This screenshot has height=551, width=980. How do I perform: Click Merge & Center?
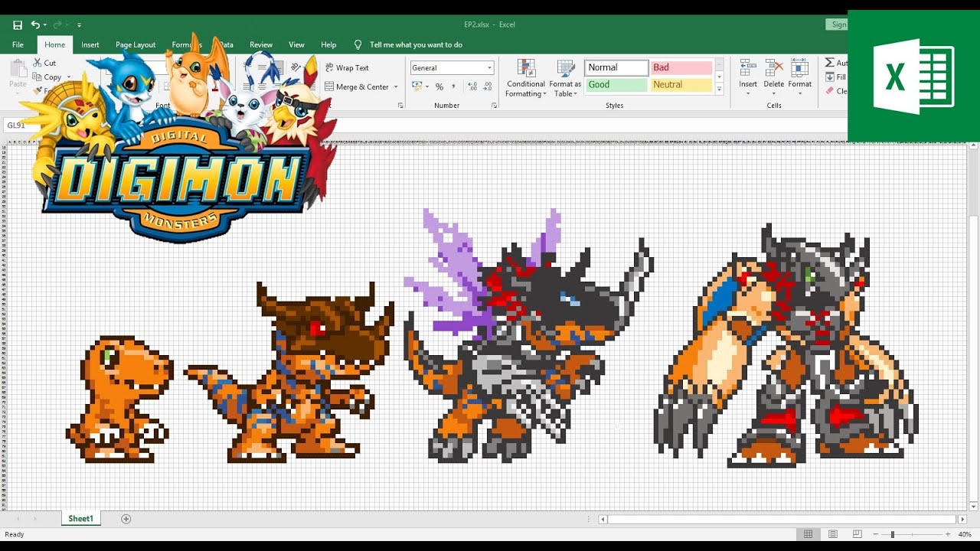357,87
